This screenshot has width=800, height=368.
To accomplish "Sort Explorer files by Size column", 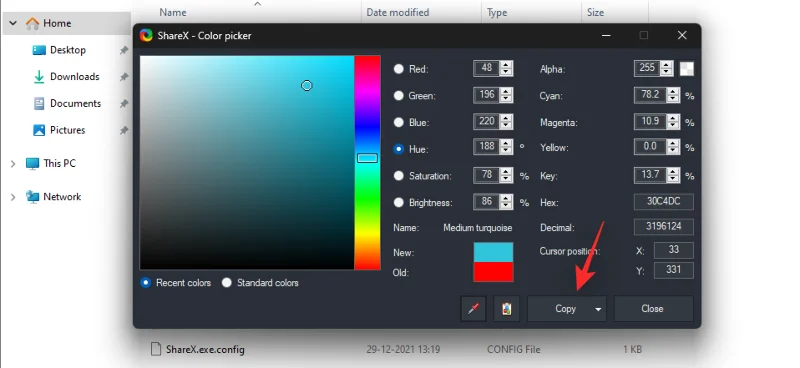I will (595, 12).
